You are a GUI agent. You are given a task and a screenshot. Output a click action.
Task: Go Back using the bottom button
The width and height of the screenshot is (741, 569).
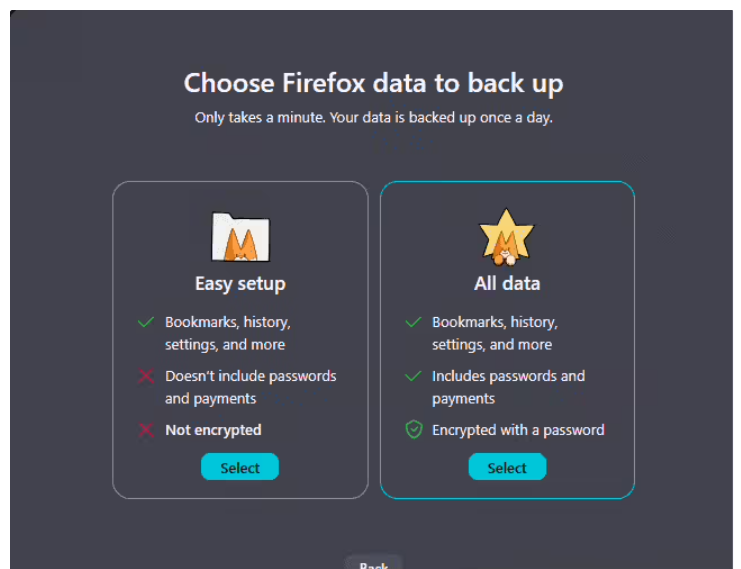[x=373, y=563]
